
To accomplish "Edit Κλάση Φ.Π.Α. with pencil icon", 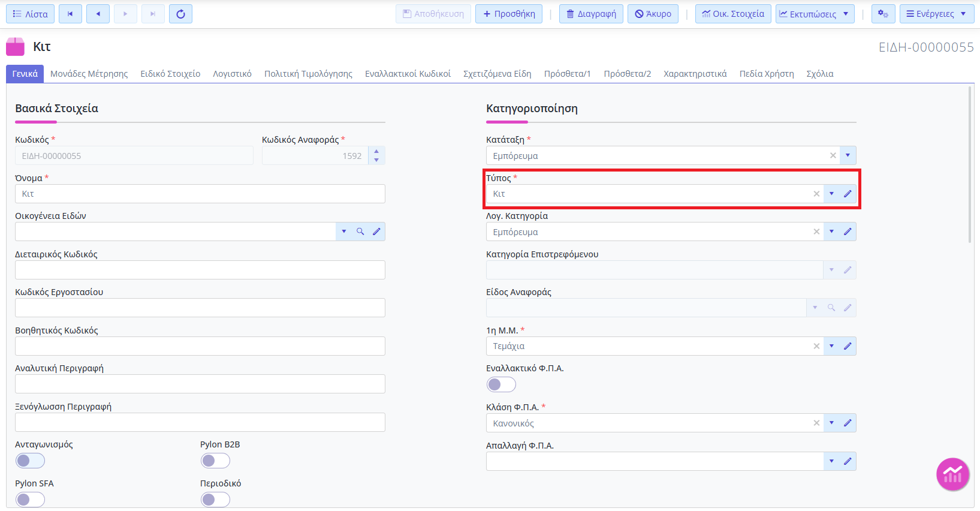I will tap(848, 423).
